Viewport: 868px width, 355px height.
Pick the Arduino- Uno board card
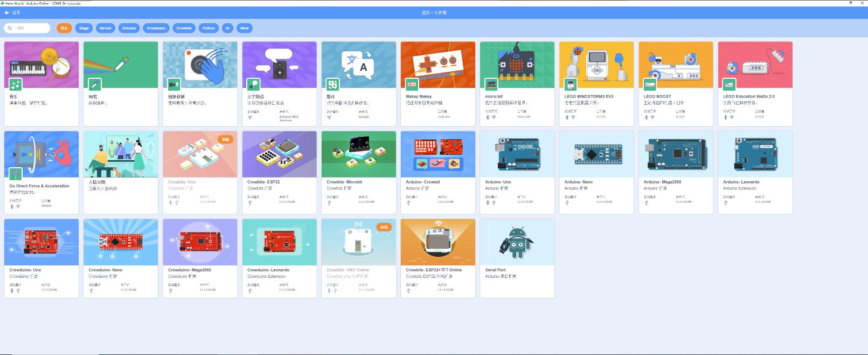(517, 173)
